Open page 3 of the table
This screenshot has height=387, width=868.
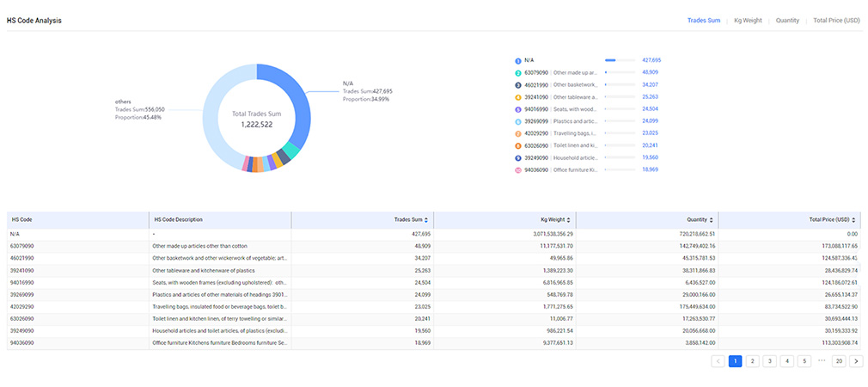pyautogui.click(x=769, y=361)
